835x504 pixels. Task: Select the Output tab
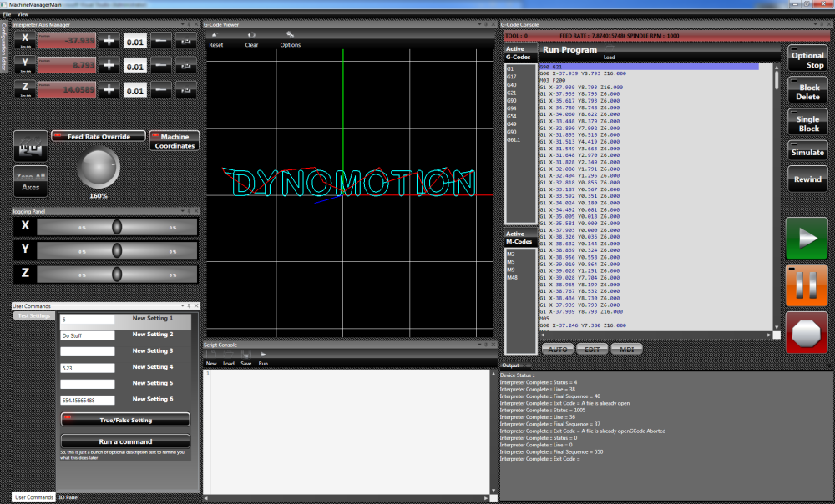(x=510, y=365)
